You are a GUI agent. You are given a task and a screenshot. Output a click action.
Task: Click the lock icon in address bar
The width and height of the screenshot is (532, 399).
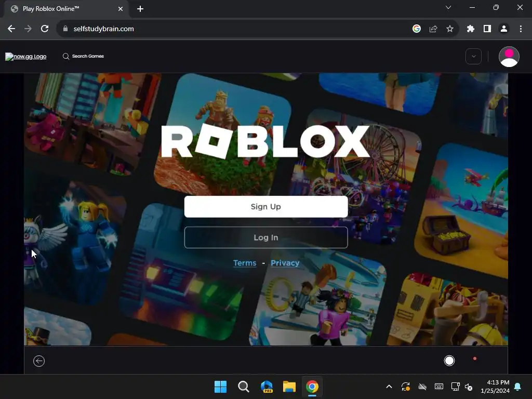coord(65,29)
